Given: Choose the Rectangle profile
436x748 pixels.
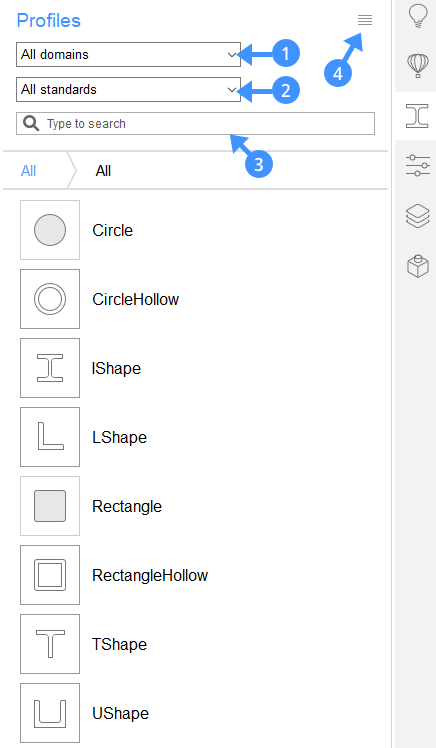Looking at the screenshot, I should pyautogui.click(x=127, y=506).
